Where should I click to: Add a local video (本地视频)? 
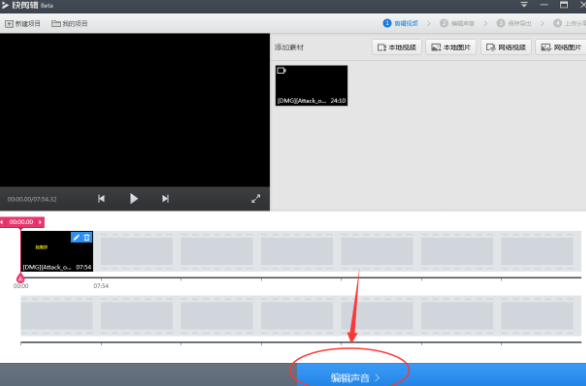click(397, 47)
